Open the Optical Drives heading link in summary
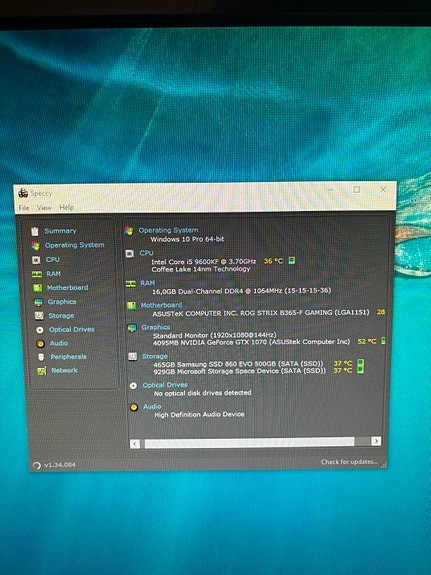Screen dimensions: 431x575 [165, 385]
